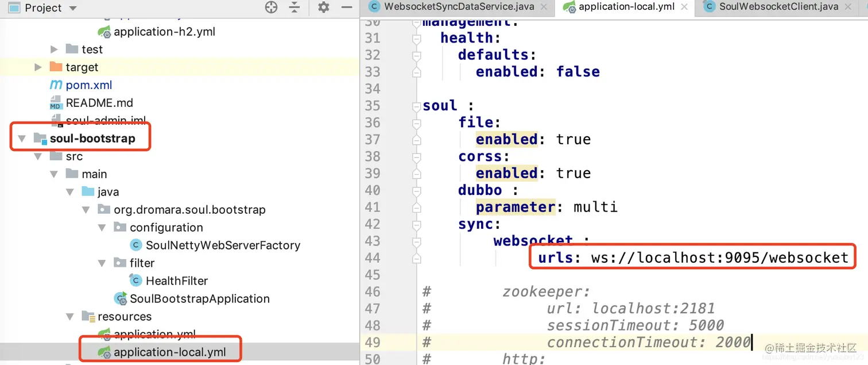868x365 pixels.
Task: Click the websocket urls value text
Action: click(720, 258)
